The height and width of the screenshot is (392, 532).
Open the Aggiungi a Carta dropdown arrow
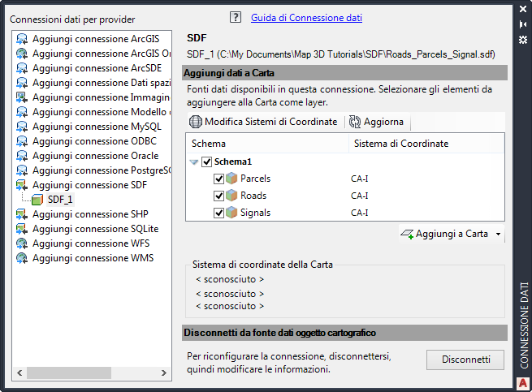coord(497,234)
